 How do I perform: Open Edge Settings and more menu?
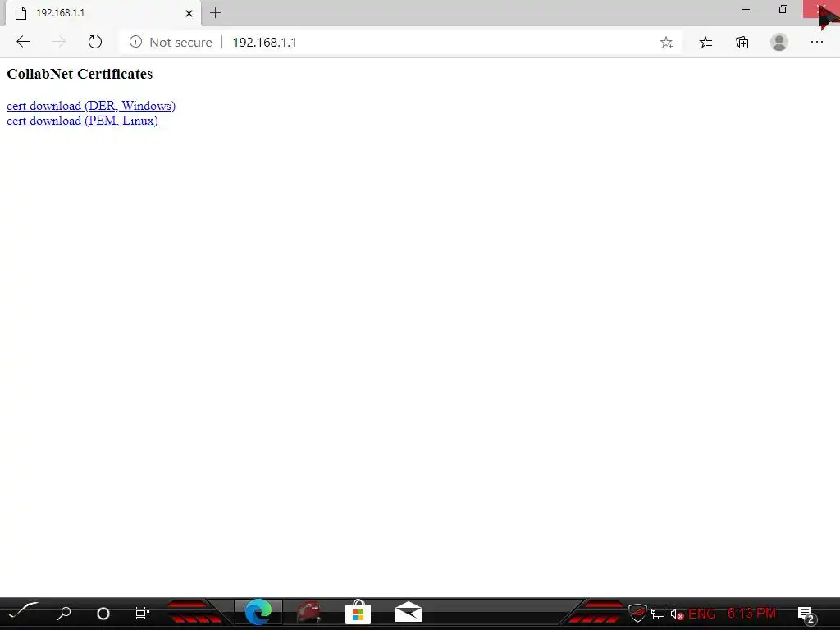816,42
